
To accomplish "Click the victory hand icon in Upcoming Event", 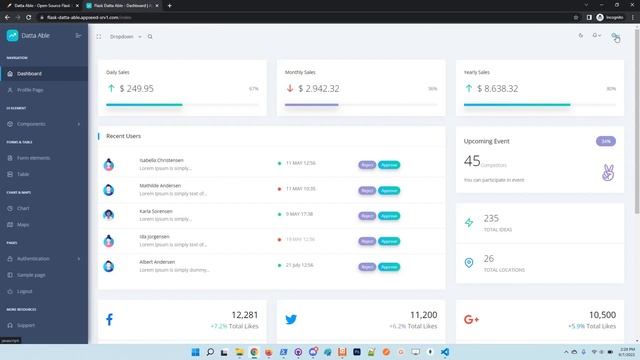I will pos(608,173).
